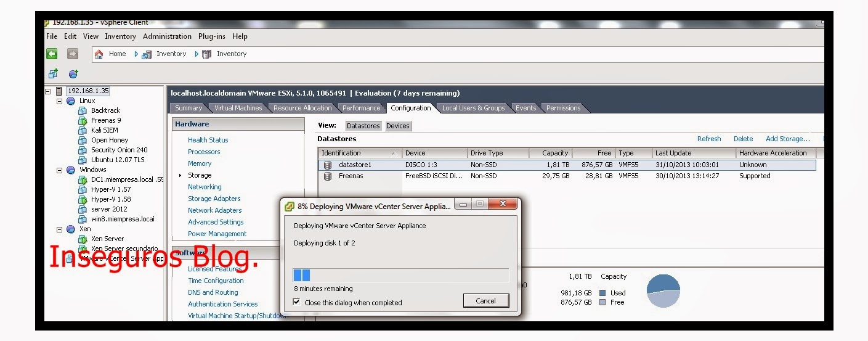Uncheck Close this dialog when completed
The height and width of the screenshot is (341, 868).
pyautogui.click(x=297, y=302)
